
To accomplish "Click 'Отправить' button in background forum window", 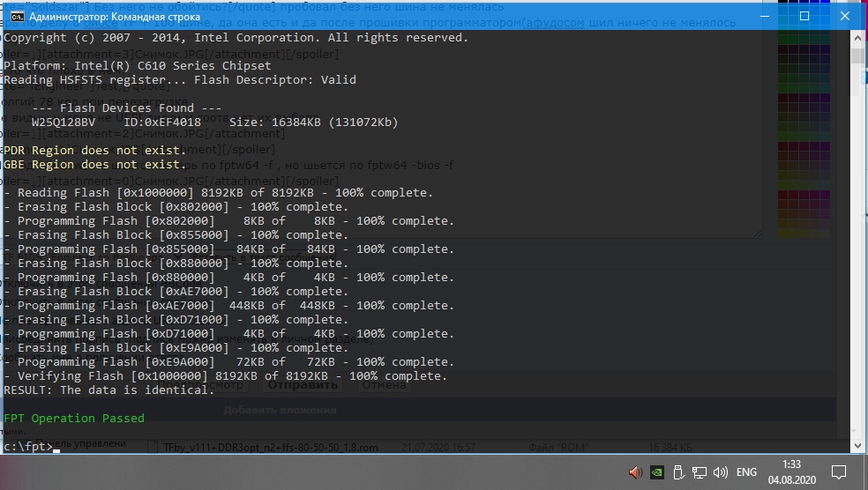I will [303, 385].
